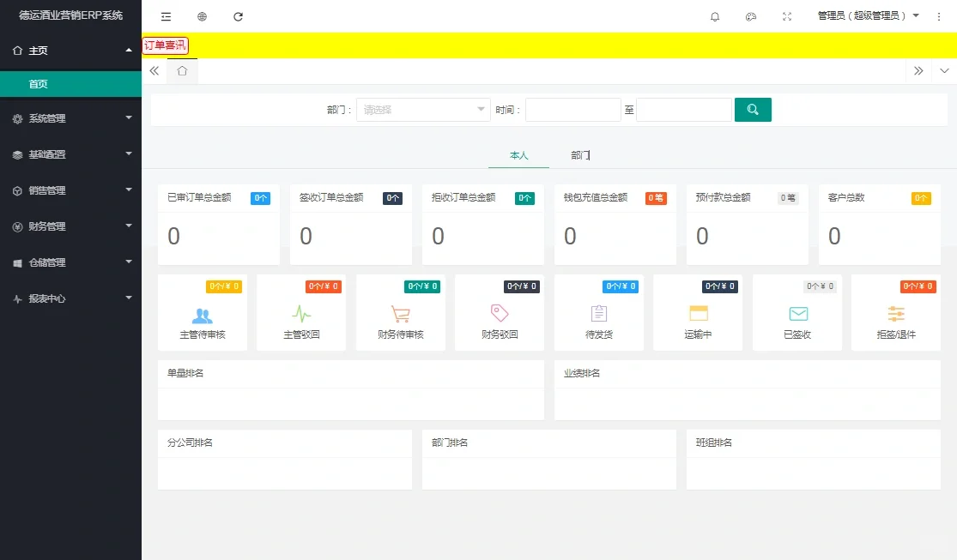Click the 已审订单总金额 0个 badge
The width and height of the screenshot is (957, 560).
[260, 198]
